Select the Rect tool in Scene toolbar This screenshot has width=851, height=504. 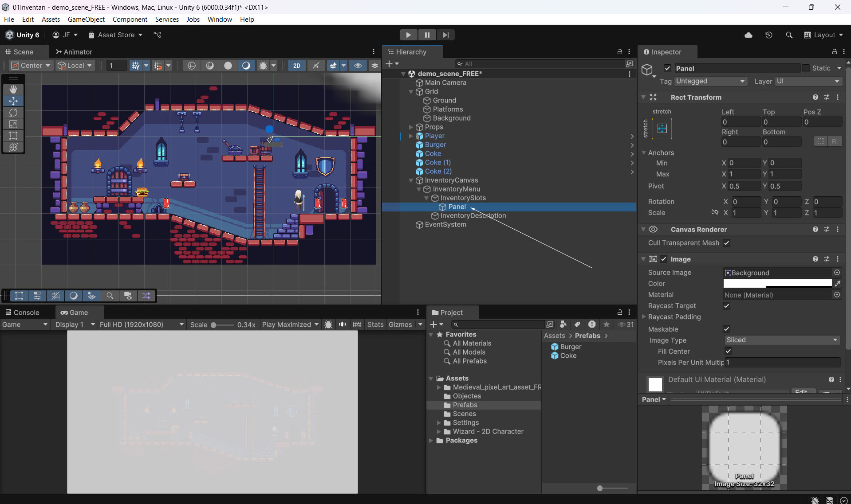point(13,136)
